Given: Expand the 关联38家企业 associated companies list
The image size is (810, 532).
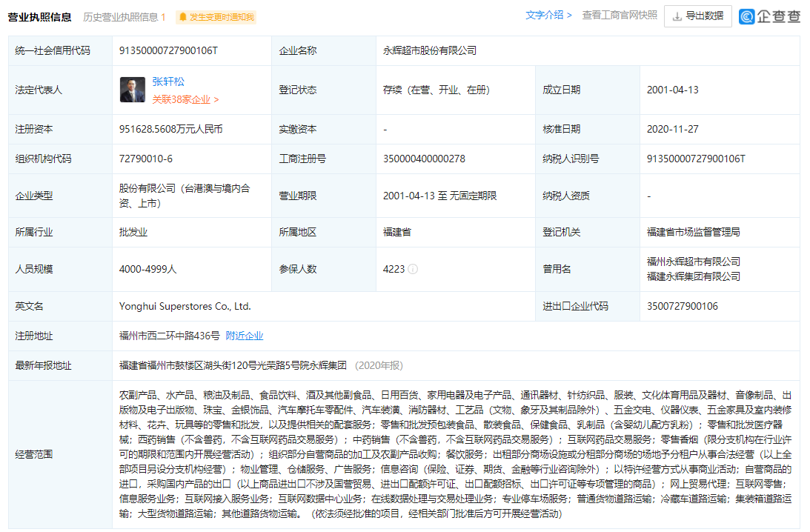Looking at the screenshot, I should [185, 99].
